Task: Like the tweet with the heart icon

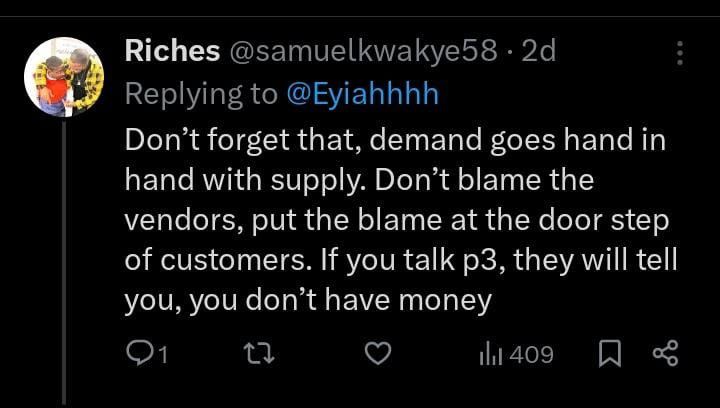Action: tap(376, 353)
